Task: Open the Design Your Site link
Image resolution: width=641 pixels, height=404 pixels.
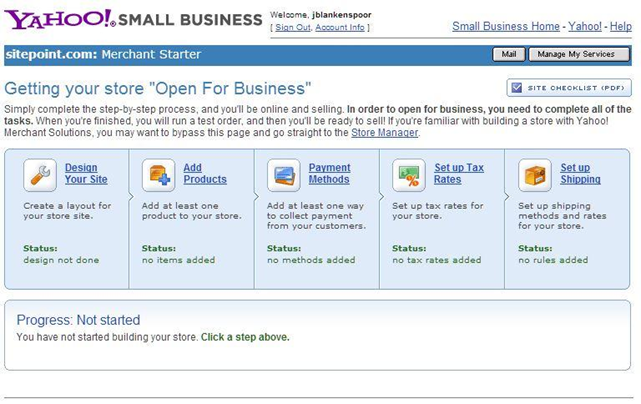Action: (86, 174)
